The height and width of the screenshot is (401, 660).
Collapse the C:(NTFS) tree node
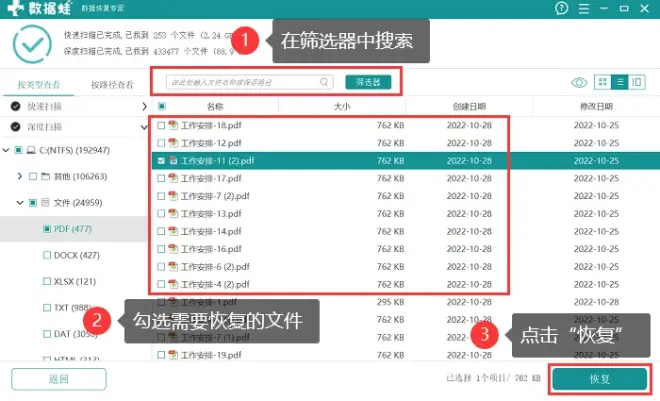click(6, 150)
